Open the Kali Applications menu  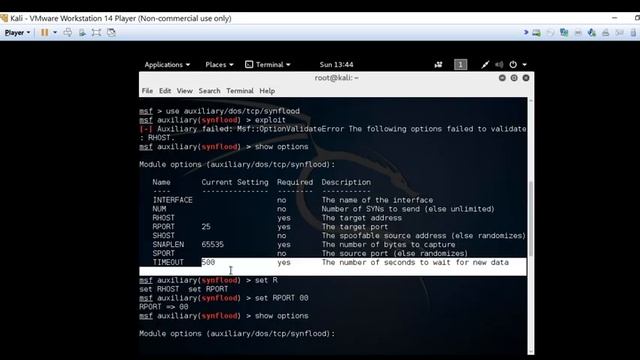pyautogui.click(x=167, y=64)
